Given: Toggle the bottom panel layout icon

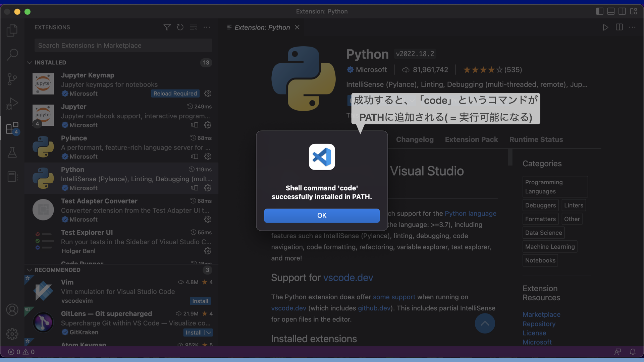Looking at the screenshot, I should click(611, 11).
